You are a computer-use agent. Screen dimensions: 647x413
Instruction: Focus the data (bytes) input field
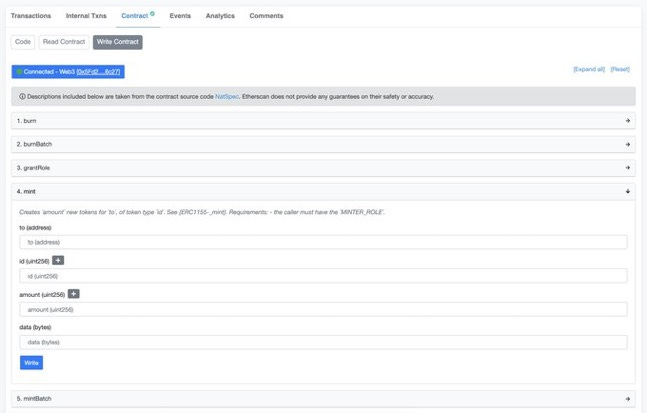coord(323,342)
